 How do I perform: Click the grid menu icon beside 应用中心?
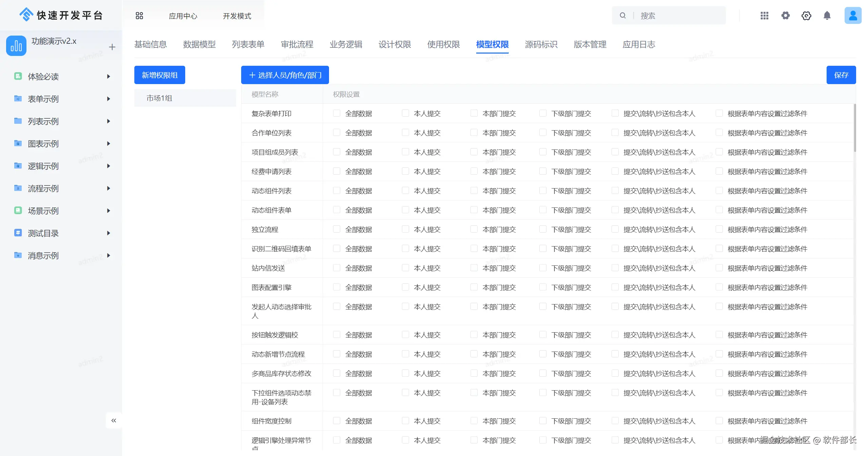point(139,16)
